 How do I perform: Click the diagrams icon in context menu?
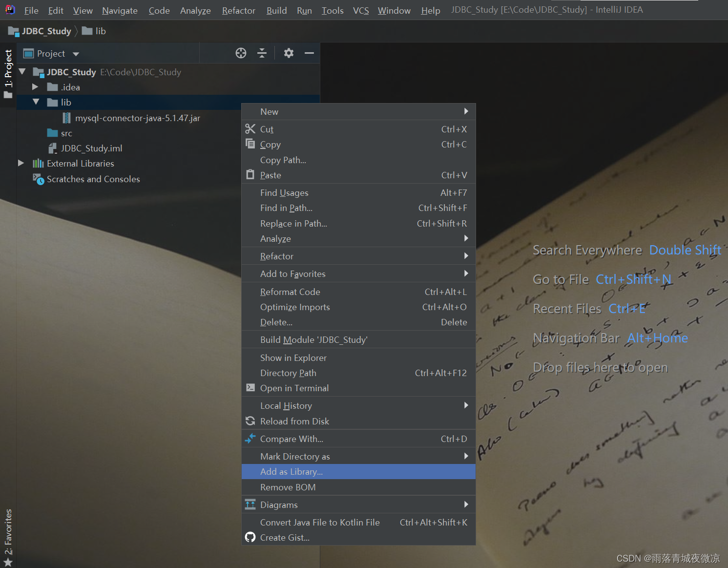click(250, 505)
